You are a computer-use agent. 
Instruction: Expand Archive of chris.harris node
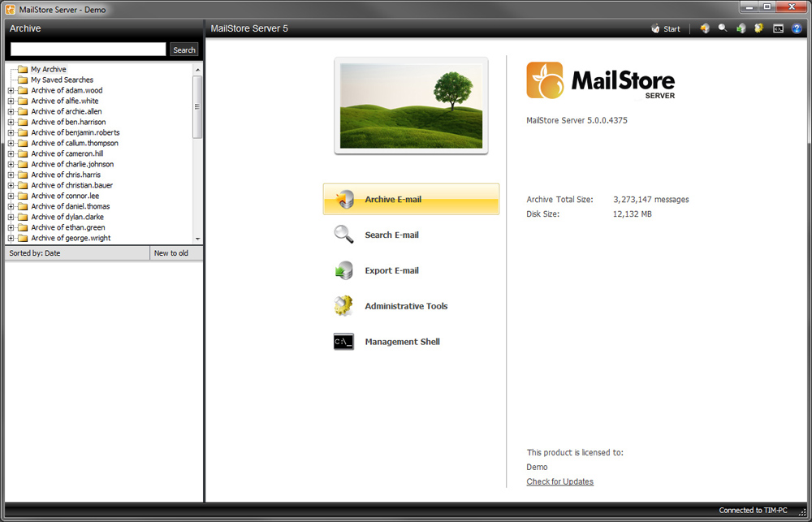[11, 175]
